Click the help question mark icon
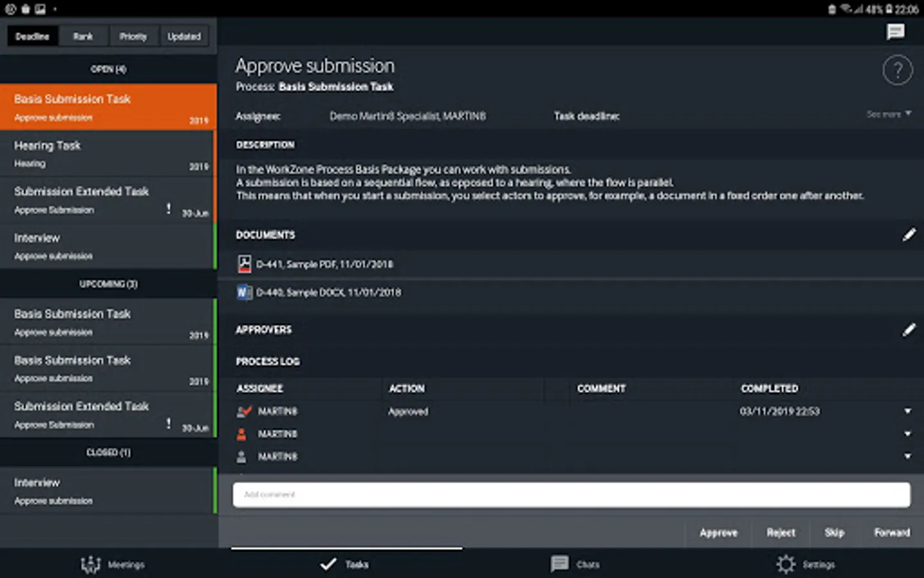This screenshot has height=578, width=924. (897, 71)
